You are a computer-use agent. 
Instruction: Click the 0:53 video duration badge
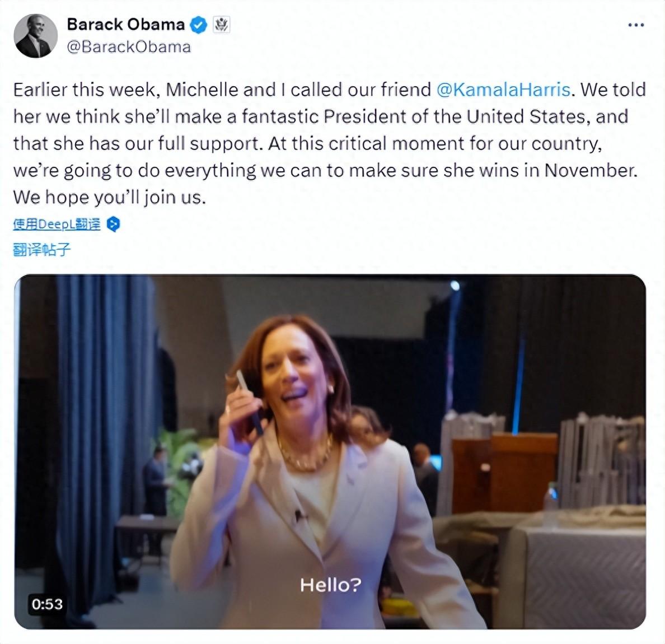click(47, 604)
